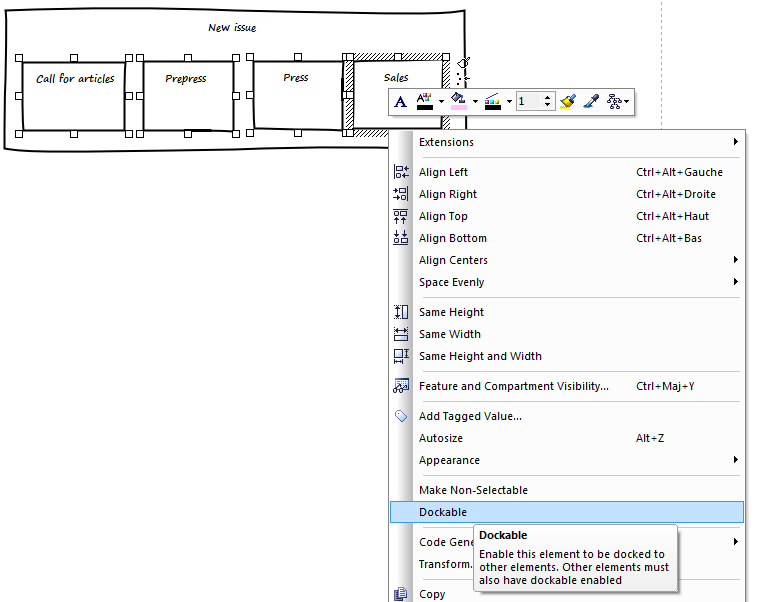Open the text color dropdown arrow
Screen dimensions: 763x602
441,102
